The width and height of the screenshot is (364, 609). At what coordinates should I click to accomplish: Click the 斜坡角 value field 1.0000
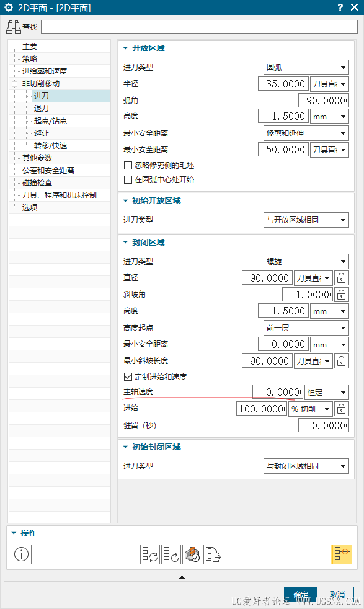click(308, 295)
